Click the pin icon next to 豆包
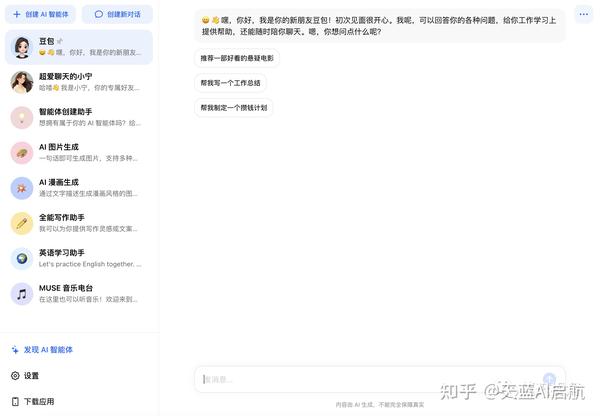Image resolution: width=600 pixels, height=416 pixels. click(60, 41)
